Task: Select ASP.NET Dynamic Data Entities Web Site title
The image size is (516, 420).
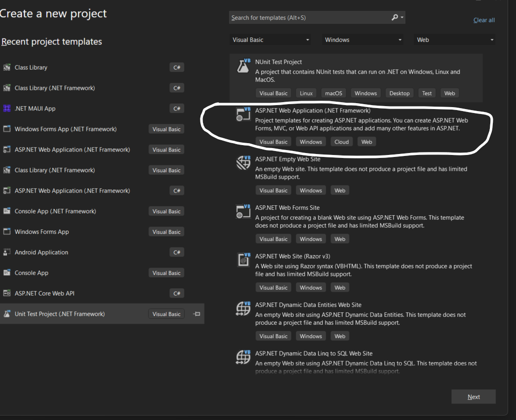Action: (308, 305)
